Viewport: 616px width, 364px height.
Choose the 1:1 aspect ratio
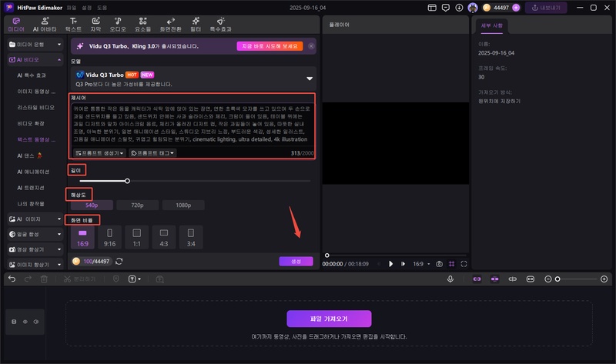(137, 237)
